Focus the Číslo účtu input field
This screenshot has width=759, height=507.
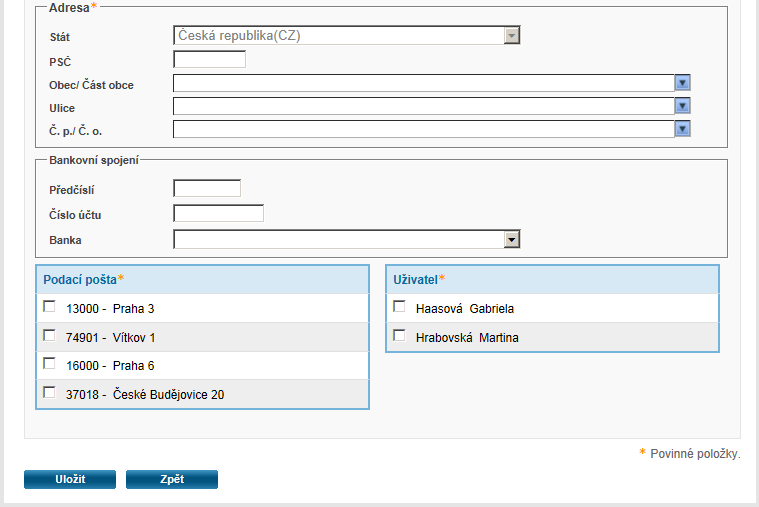point(218,213)
